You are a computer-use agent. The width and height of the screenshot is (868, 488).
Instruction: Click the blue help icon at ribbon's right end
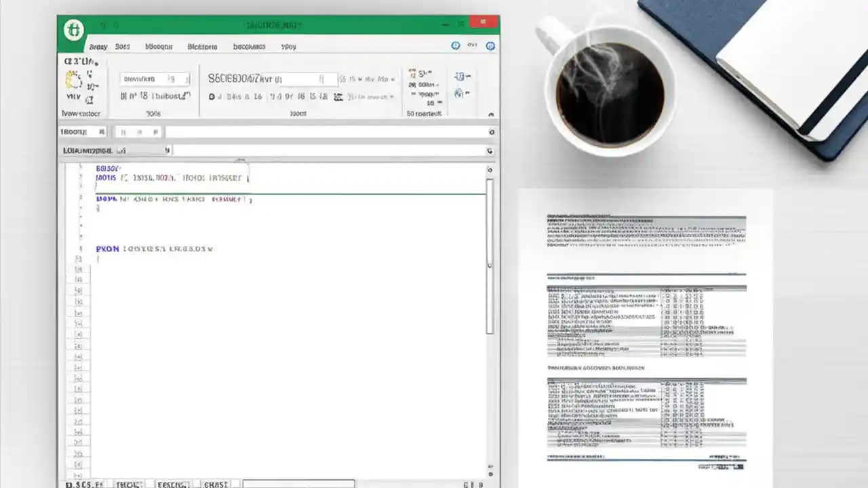[490, 46]
